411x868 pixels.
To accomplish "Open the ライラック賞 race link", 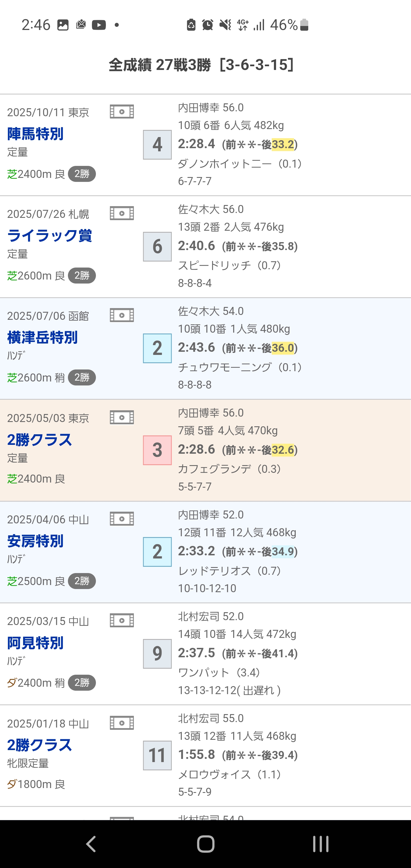I will click(x=50, y=236).
